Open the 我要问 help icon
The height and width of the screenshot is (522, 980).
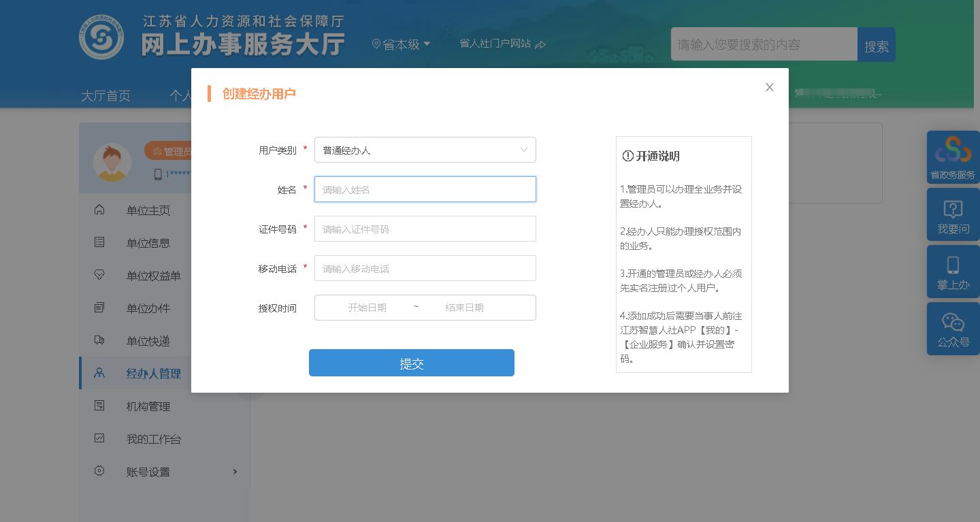(953, 209)
